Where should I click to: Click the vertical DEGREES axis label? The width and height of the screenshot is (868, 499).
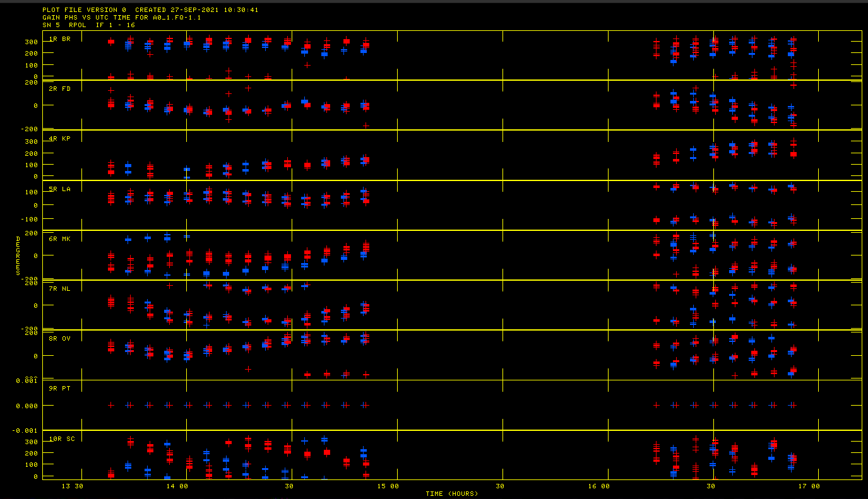(x=19, y=255)
